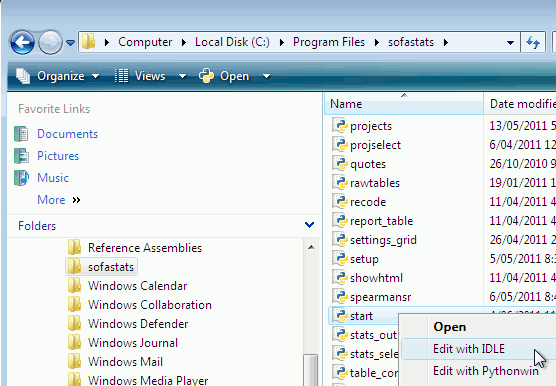Image resolution: width=556 pixels, height=386 pixels.
Task: Select Windows Journal folder in tree
Action: [123, 343]
